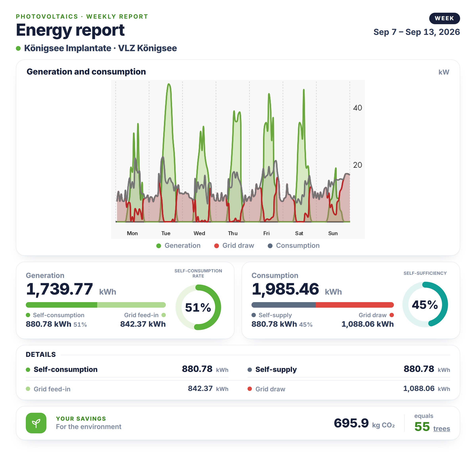Open the trees link
Viewport: 476px width, 452px height.
coord(441,429)
